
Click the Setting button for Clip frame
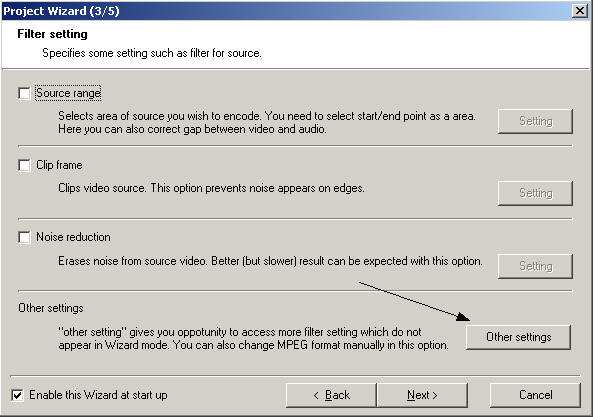[x=535, y=193]
